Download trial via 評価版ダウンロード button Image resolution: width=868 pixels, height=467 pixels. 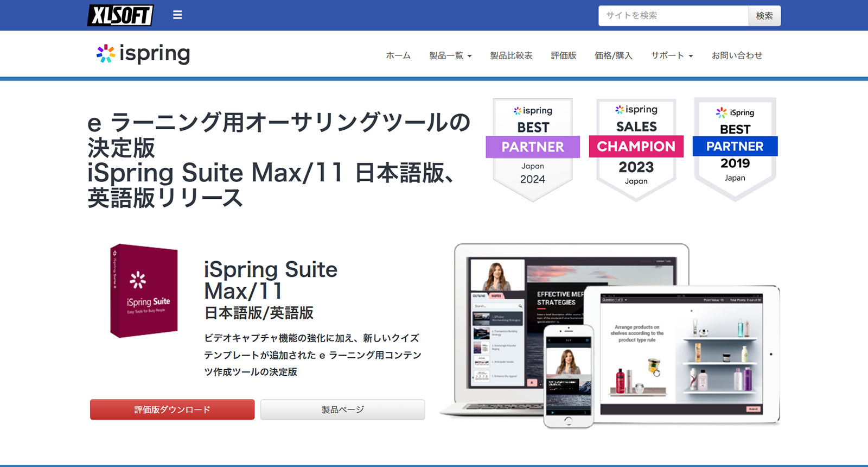click(x=172, y=409)
